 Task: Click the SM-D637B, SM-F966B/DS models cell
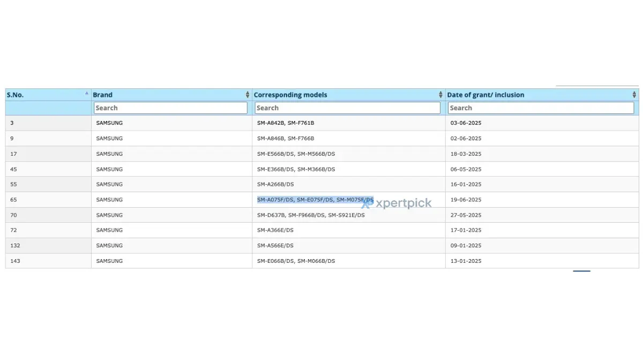(x=311, y=215)
